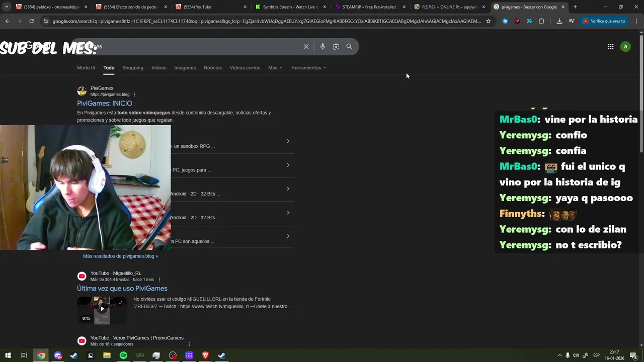This screenshot has width=644, height=362.
Task: Open the Extensions puzzle-piece menu
Action: pos(541,21)
